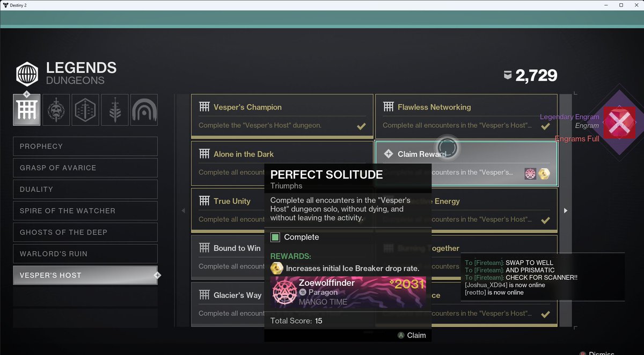Open the Spire of the Watcher tab
The height and width of the screenshot is (355, 644).
tap(85, 211)
